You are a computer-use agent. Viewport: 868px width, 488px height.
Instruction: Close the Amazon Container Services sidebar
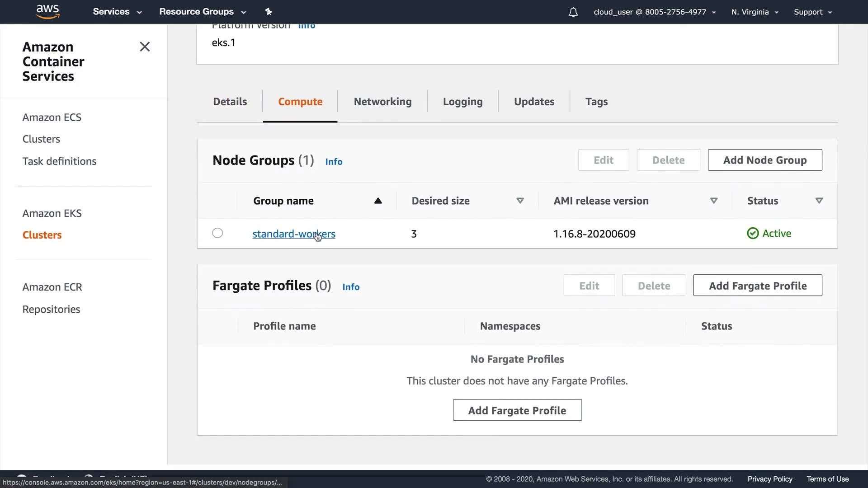pos(145,47)
